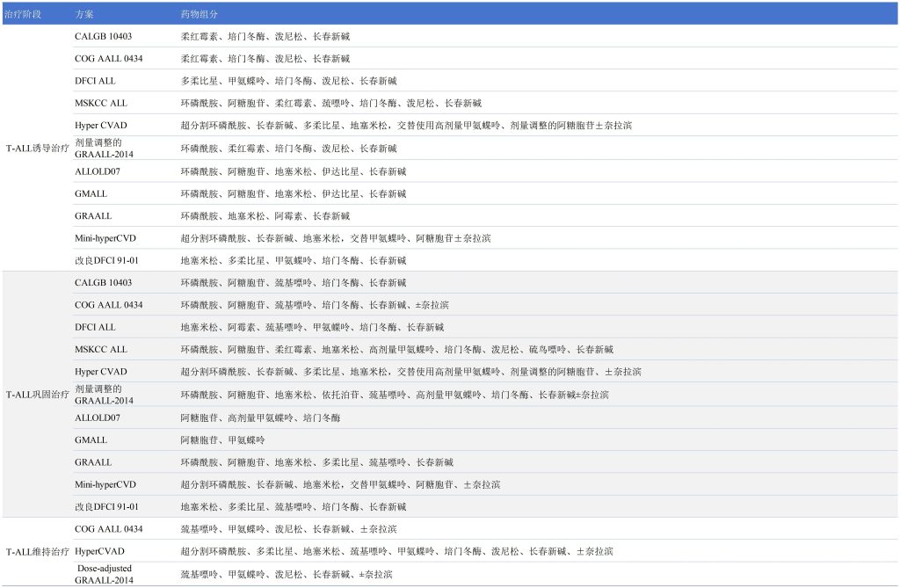Select the T-ALL巩固治疗 phase cell
This screenshot has height=588, width=900.
click(36, 395)
